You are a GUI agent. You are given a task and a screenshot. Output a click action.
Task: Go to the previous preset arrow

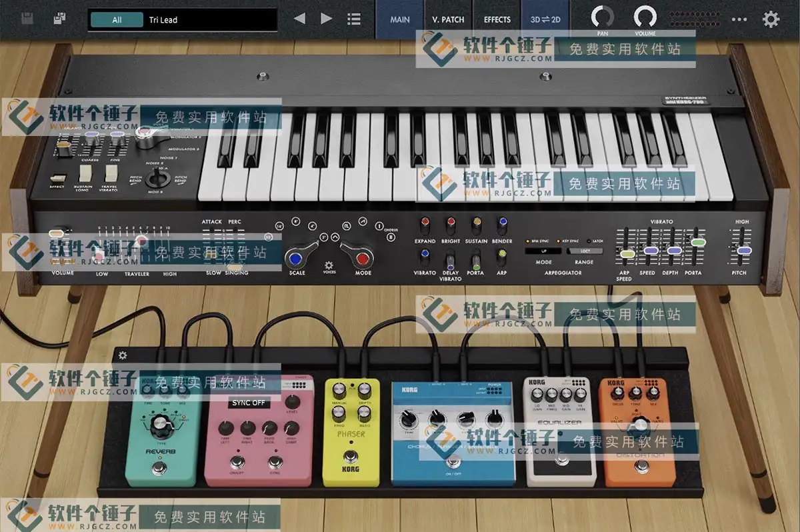point(300,19)
